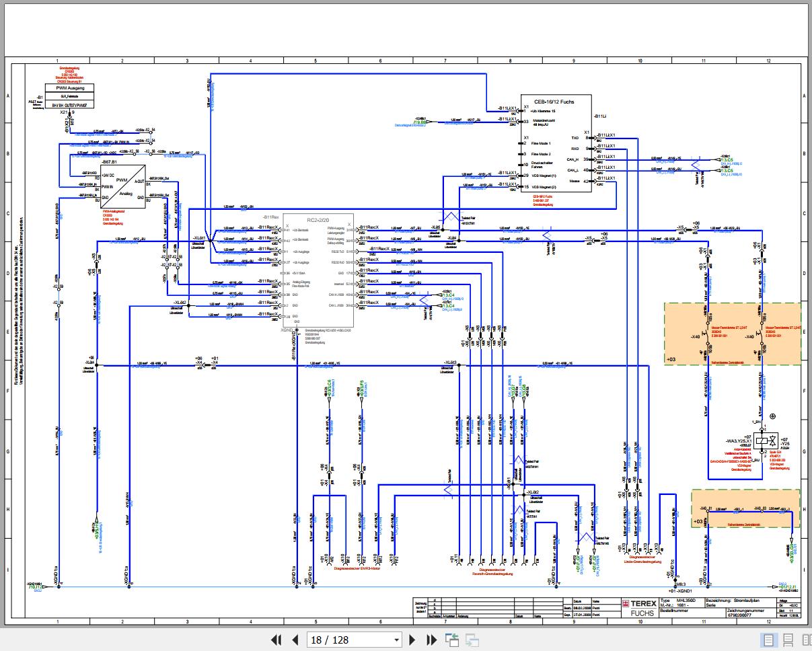
Task: Click the Diagnosestecker EMR3-Motor label
Action: tap(360, 569)
